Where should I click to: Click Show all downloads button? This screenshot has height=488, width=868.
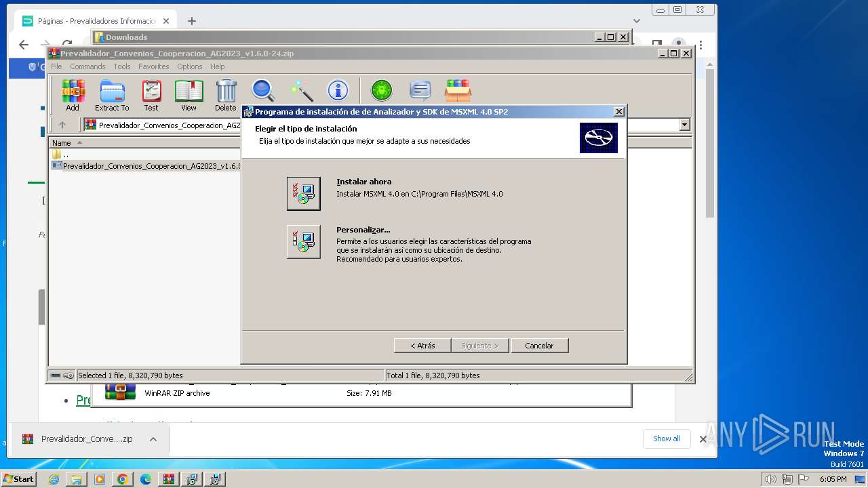coord(667,439)
